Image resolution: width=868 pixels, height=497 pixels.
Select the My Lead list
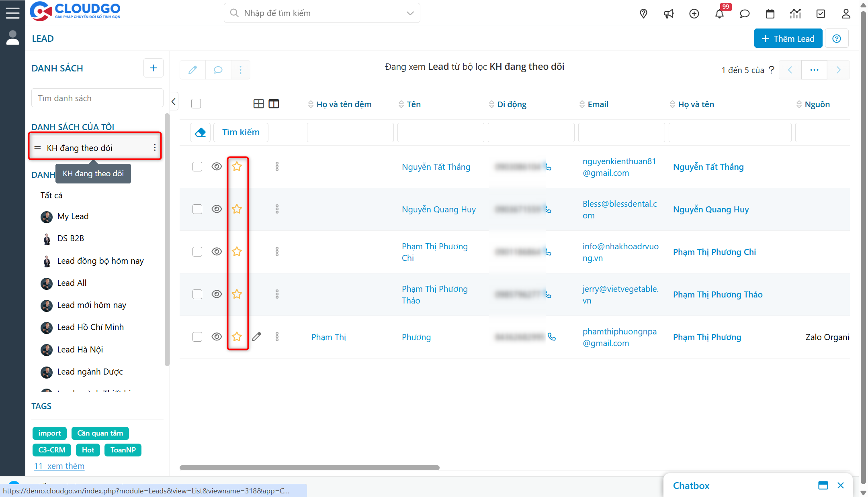(73, 216)
